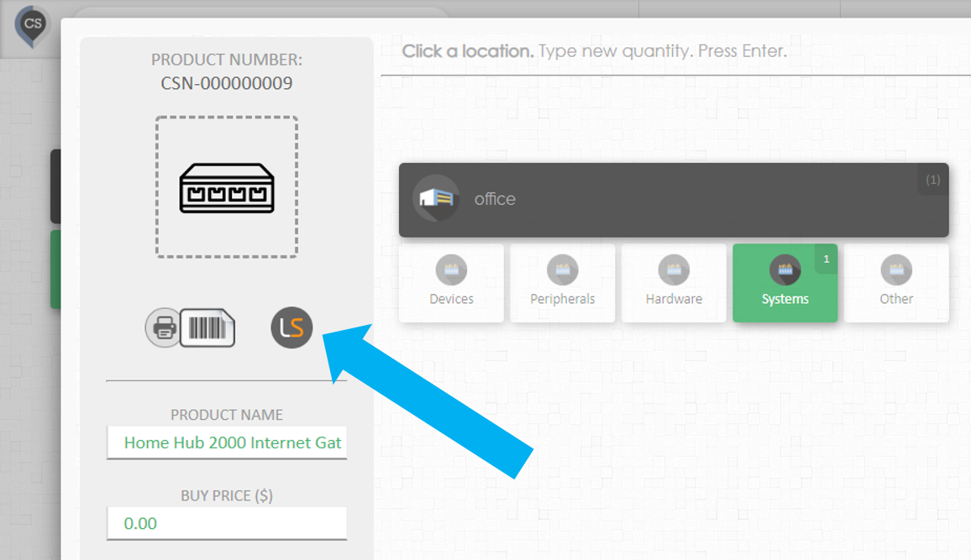
Task: Click the Systems quantity badge showing 1
Action: (826, 259)
